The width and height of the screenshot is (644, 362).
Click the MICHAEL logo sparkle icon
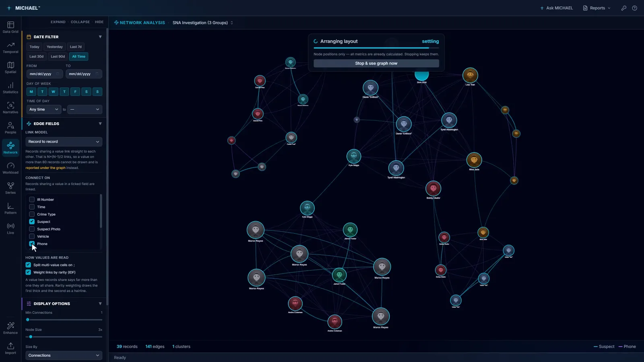pos(9,8)
